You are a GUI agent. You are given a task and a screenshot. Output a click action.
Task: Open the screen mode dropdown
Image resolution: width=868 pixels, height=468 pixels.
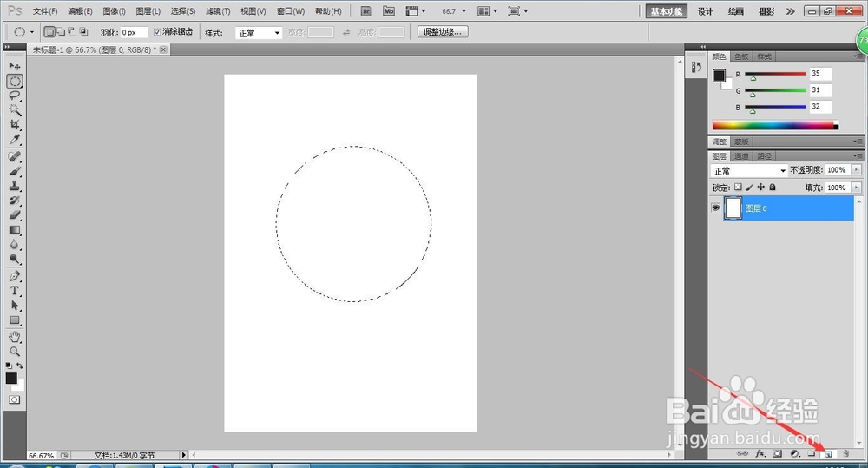(x=517, y=11)
